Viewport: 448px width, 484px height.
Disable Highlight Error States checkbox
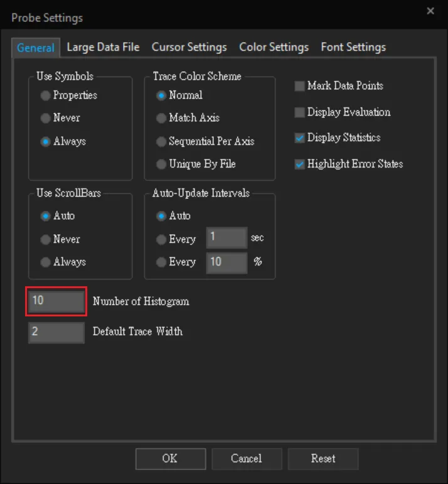300,164
